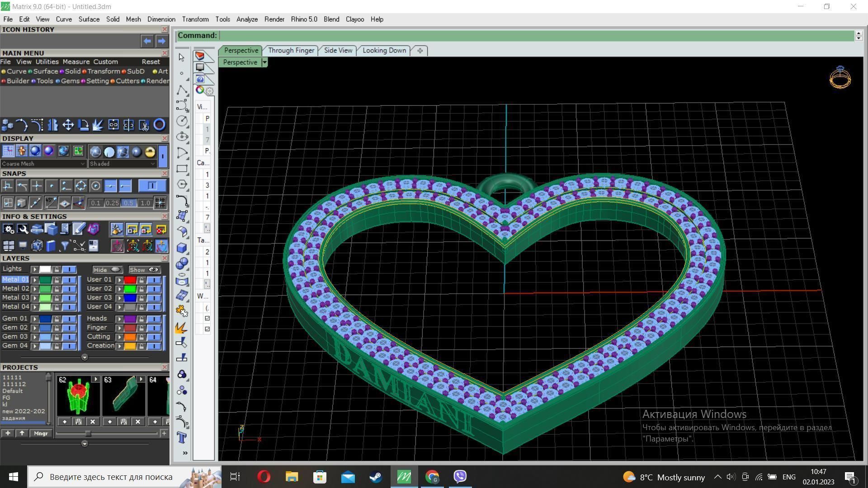Click the ring icon in viewport corner
Screen dimensions: 868x488
[x=840, y=77]
